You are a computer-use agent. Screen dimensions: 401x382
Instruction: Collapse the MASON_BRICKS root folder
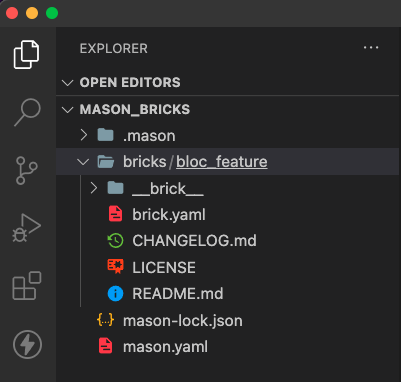[68, 109]
